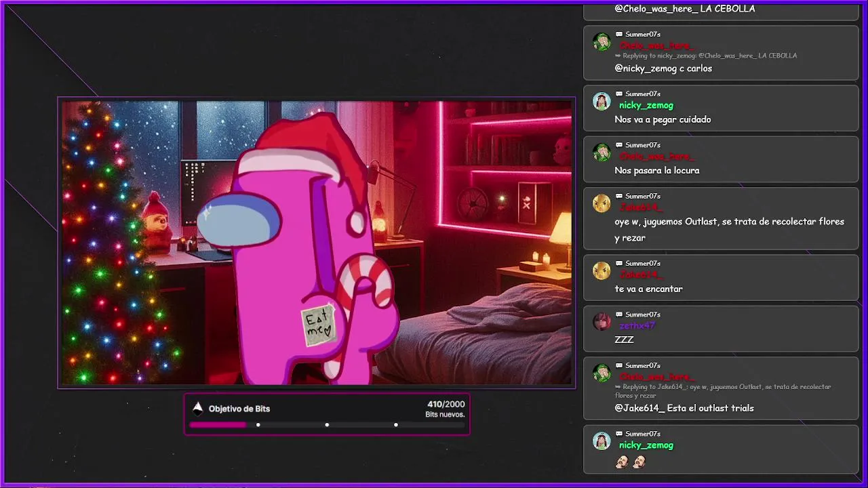This screenshot has height=488, width=868.
Task: Open zethx47 username above "ZZZ"
Action: coord(637,325)
